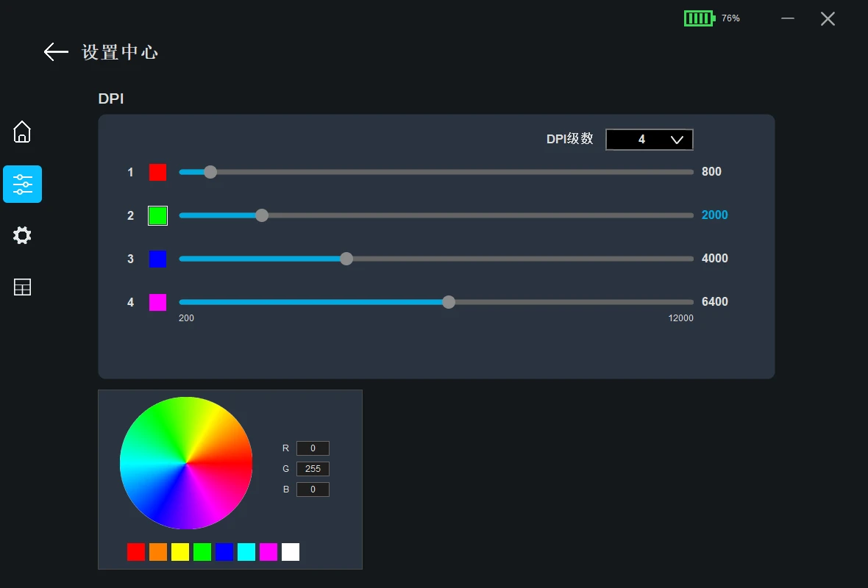This screenshot has width=868, height=588.
Task: Pick the white preset color swatch
Action: pos(291,552)
